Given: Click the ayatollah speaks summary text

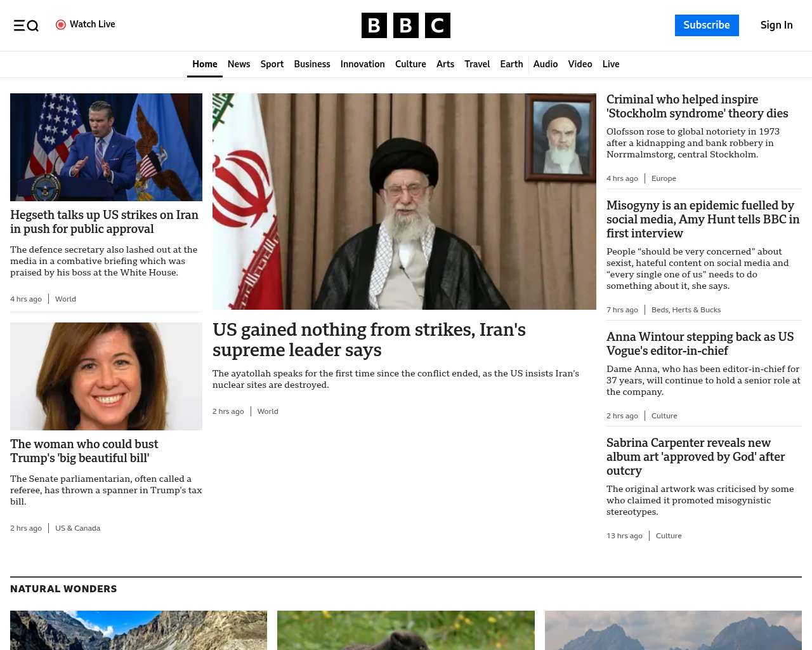Looking at the screenshot, I should point(396,379).
